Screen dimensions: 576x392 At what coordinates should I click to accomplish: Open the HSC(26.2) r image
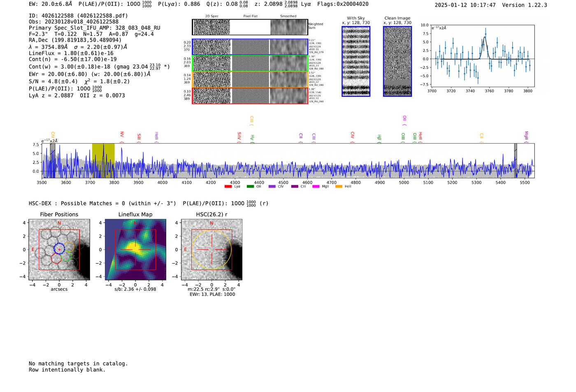(x=211, y=250)
